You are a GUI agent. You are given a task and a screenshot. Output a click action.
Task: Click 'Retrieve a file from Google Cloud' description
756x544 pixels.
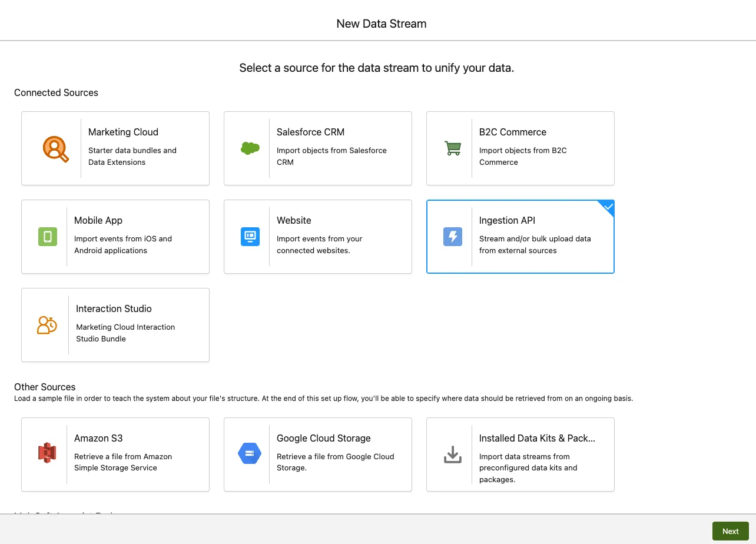(x=336, y=462)
